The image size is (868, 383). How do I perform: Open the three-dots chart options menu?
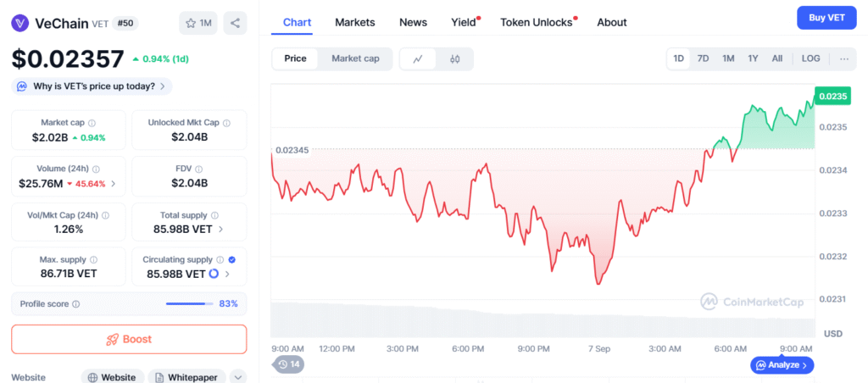[844, 58]
